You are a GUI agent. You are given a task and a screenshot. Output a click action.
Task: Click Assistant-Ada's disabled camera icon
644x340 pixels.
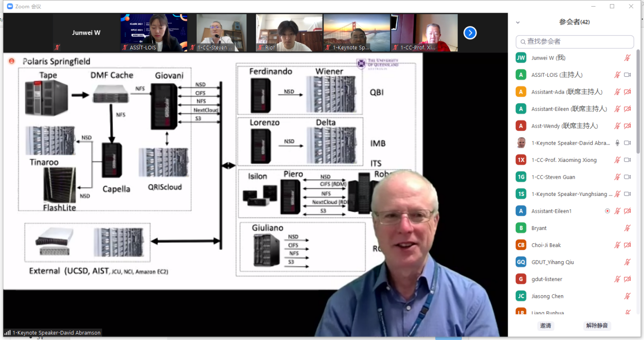[627, 92]
